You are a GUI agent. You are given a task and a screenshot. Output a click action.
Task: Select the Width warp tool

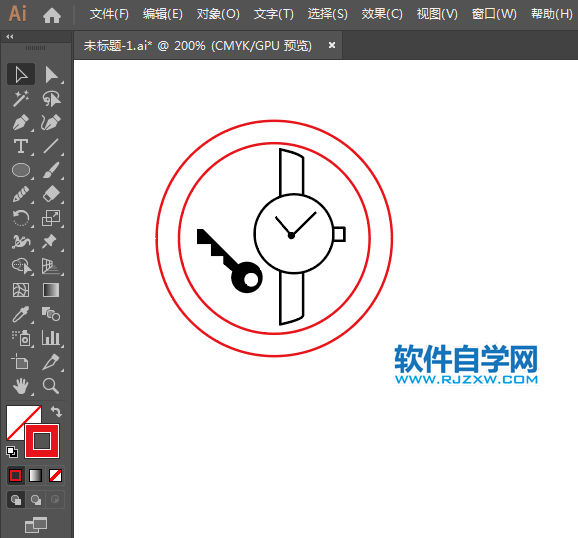coord(21,242)
